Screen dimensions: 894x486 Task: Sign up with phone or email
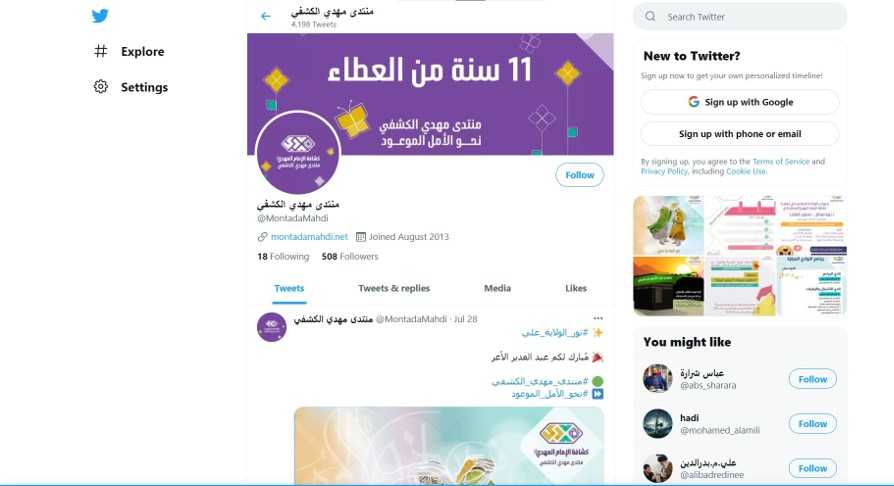[x=740, y=134]
